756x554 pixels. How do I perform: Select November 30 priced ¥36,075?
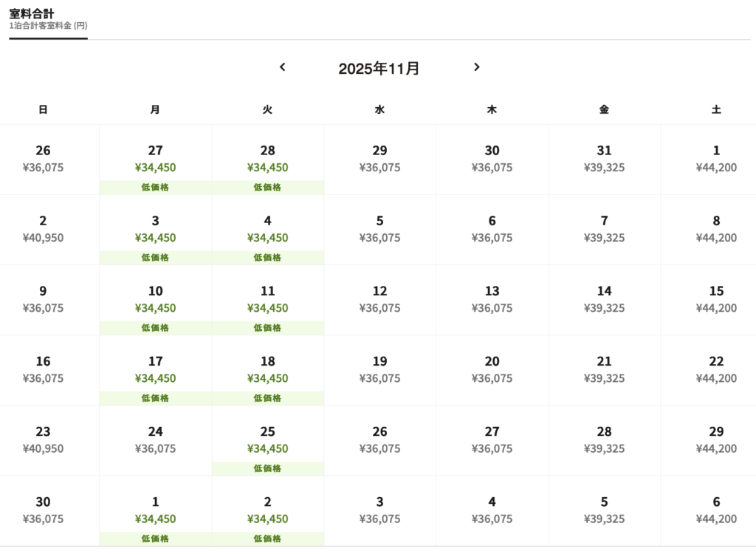(x=43, y=510)
